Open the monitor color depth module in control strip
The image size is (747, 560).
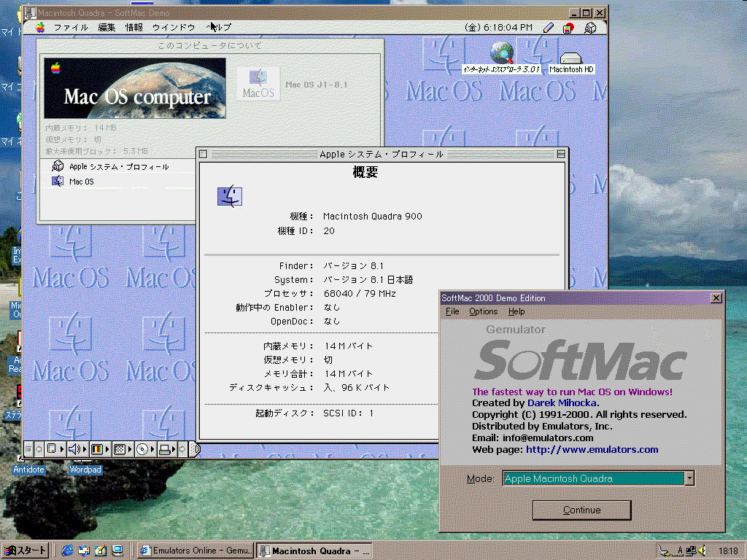99,449
